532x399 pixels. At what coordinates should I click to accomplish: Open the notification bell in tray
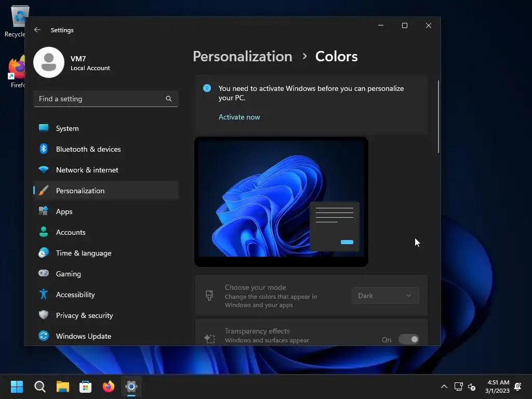click(x=518, y=387)
